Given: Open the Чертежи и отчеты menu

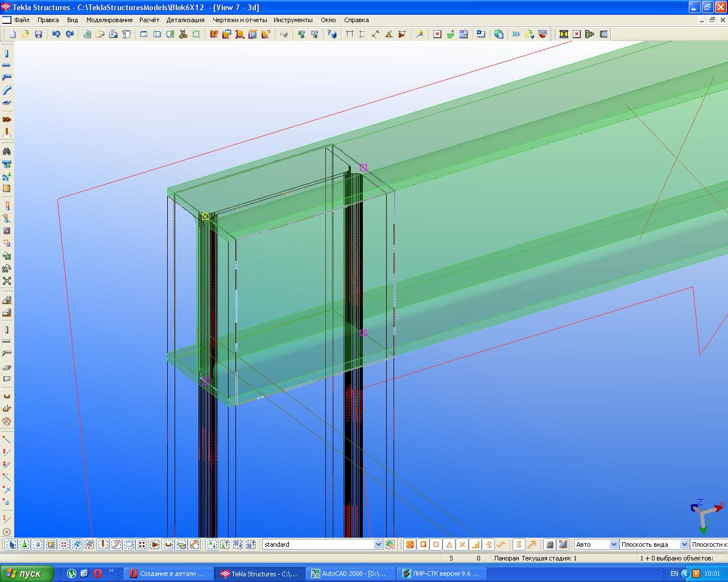Looking at the screenshot, I should [239, 20].
